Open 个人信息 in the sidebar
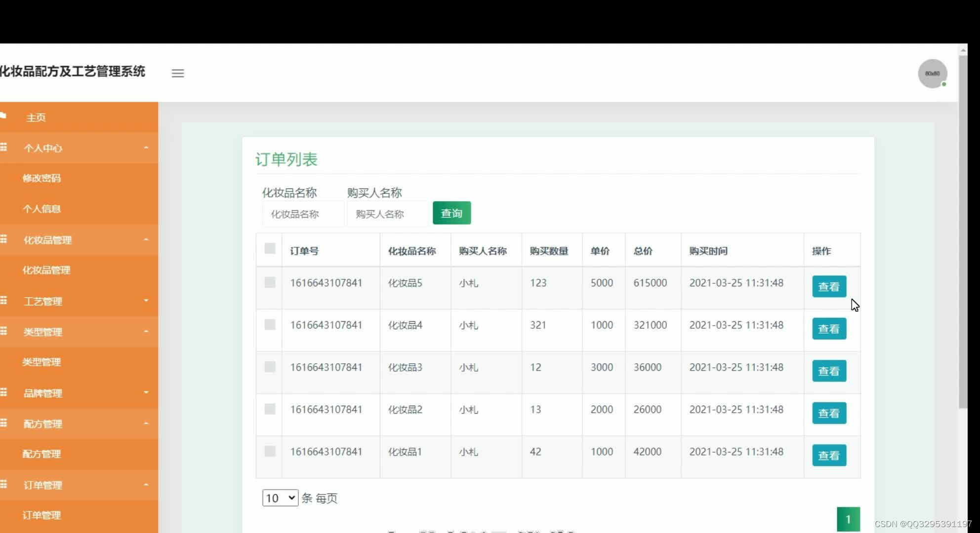This screenshot has width=980, height=533. point(41,209)
